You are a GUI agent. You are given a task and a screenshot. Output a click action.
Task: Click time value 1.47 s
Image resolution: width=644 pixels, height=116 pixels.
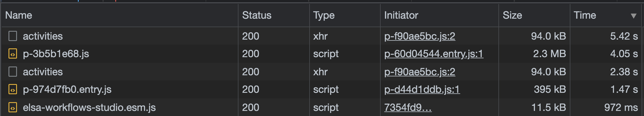[624, 89]
